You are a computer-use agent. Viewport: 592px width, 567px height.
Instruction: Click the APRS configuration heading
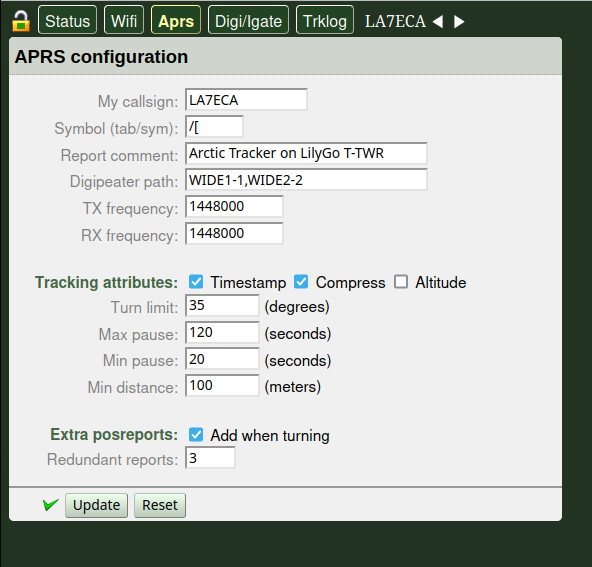point(101,57)
